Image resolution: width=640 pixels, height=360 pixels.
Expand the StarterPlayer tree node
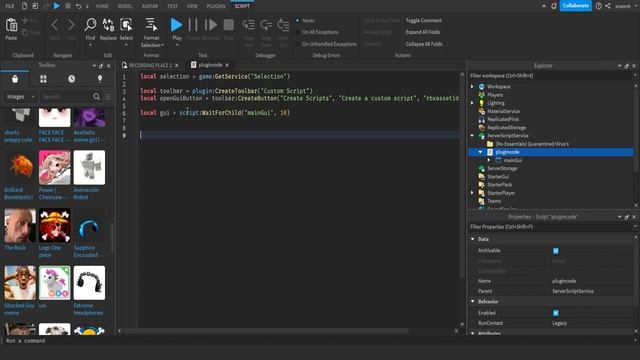pyautogui.click(x=472, y=193)
